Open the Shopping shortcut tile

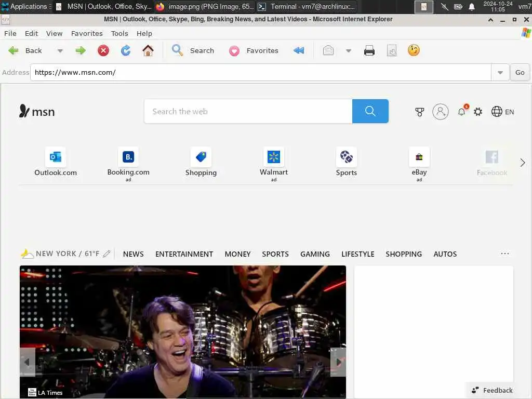201,162
